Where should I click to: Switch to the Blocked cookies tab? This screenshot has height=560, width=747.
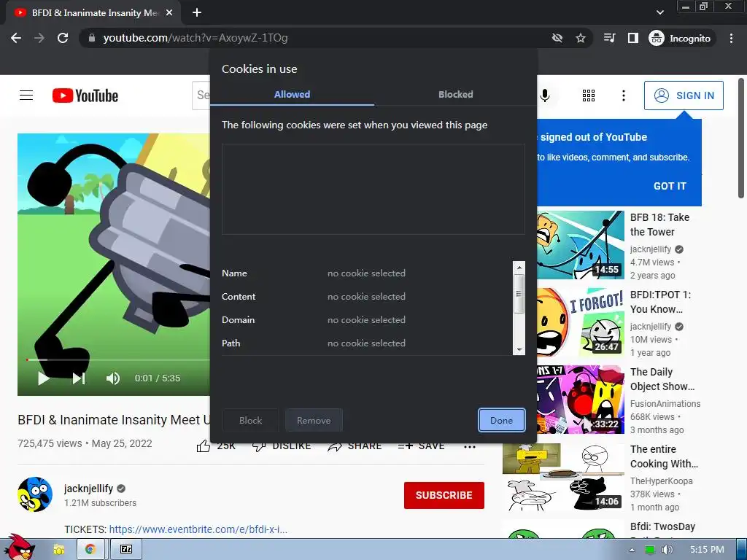[x=456, y=94]
